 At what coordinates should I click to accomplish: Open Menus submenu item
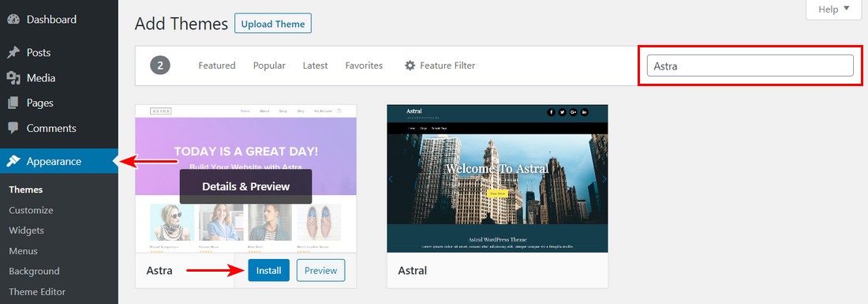(23, 251)
